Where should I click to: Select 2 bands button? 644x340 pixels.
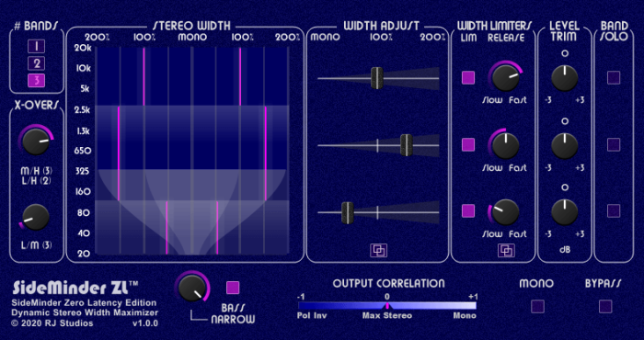coord(36,63)
